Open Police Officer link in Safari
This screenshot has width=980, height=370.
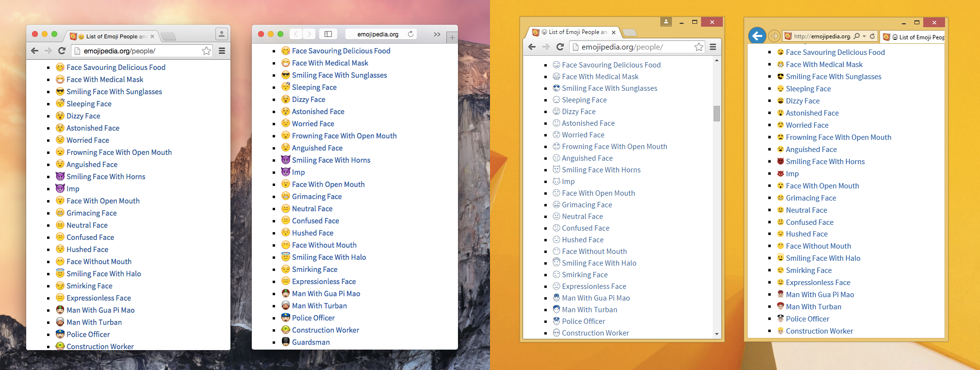313,318
